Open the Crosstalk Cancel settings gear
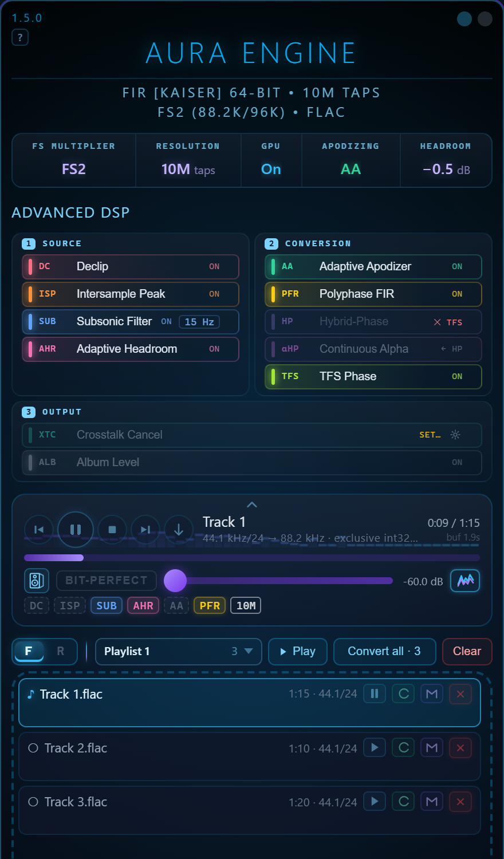This screenshot has height=859, width=504. point(455,435)
